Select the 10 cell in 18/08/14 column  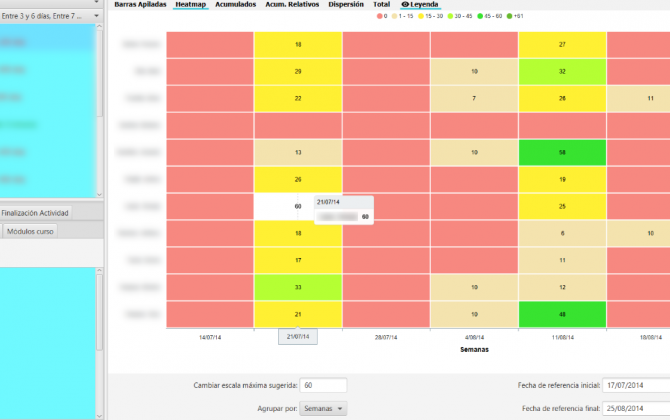click(x=638, y=233)
